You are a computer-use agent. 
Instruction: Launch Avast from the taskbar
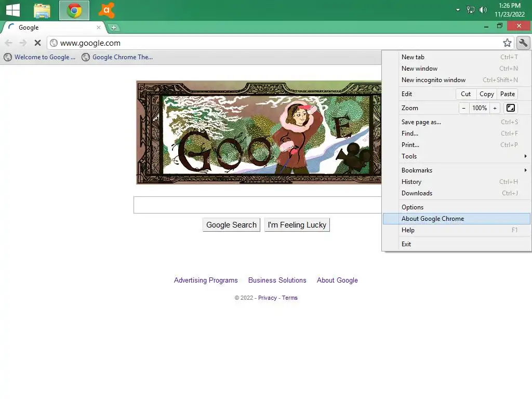coord(106,10)
